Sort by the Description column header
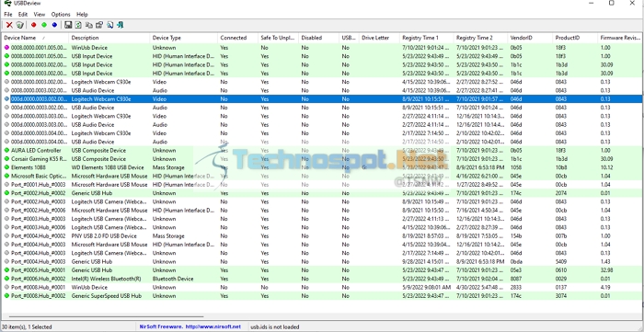Screen dimensions: 644x332 [109, 38]
